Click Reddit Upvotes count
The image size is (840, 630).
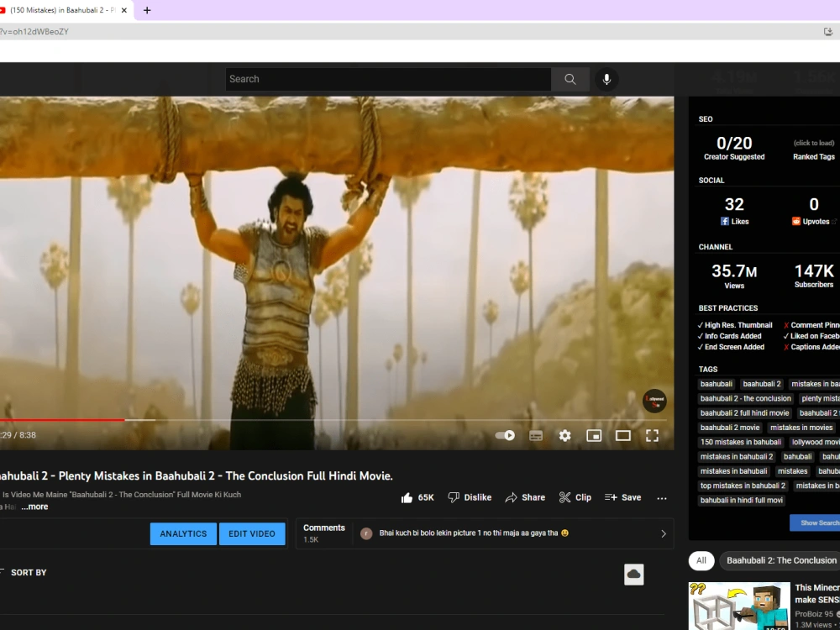pos(814,211)
